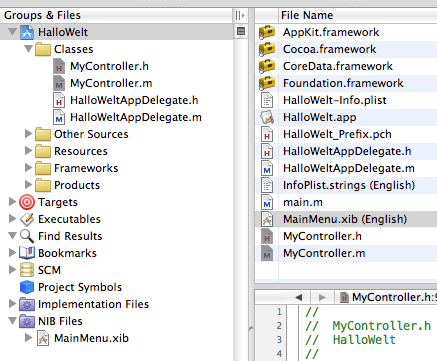The width and height of the screenshot is (437, 361).
Task: Click the Other Sources folder icon
Action: 43,134
